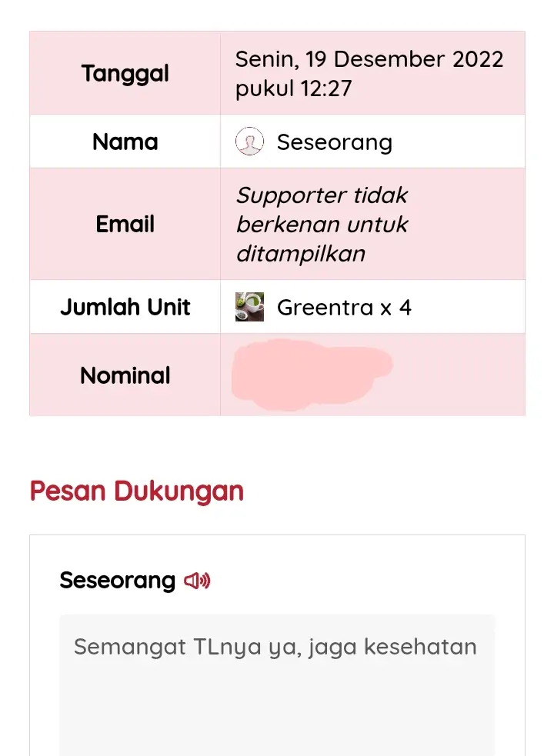554x756 pixels.
Task: Click the time text pukul 12:27
Action: pos(293,88)
